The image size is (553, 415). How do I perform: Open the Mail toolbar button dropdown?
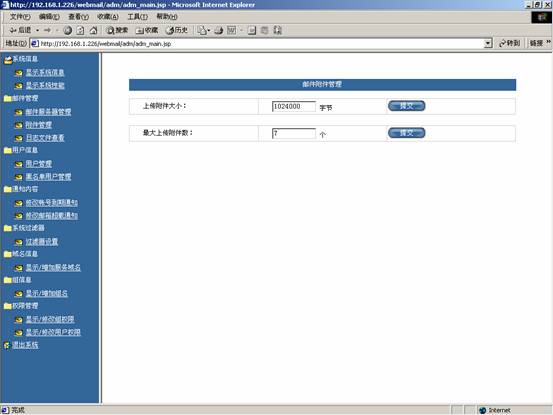pos(208,31)
